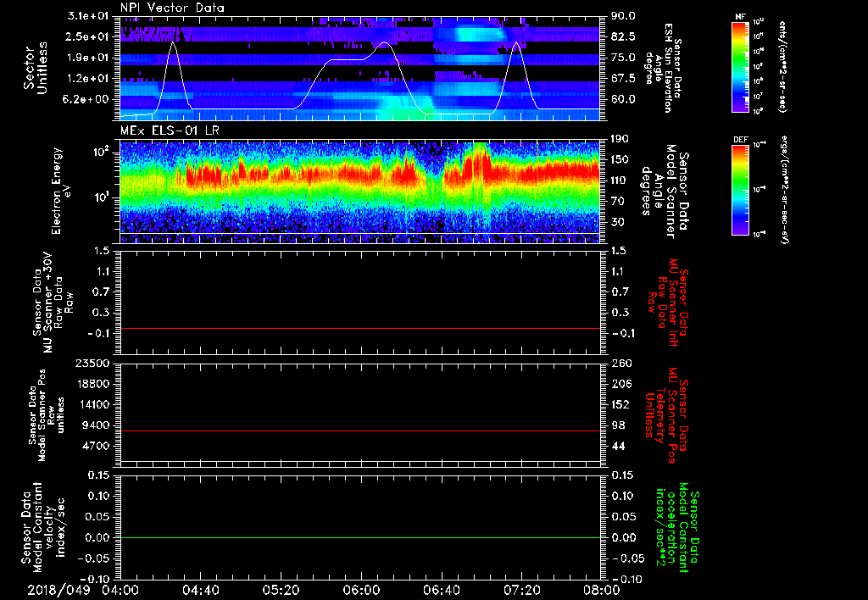Screen dimensions: 868x600
Task: Select the 08:00 time axis label
Action: point(602,590)
